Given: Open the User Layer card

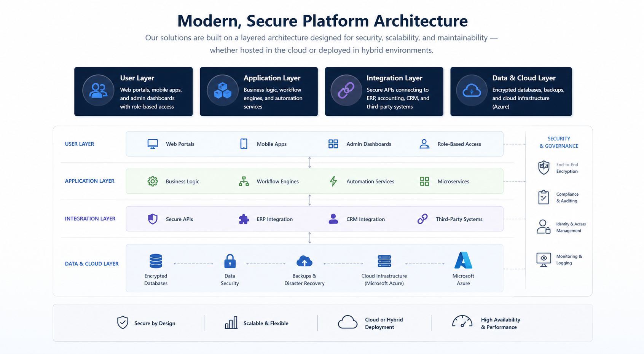Looking at the screenshot, I should tap(134, 91).
